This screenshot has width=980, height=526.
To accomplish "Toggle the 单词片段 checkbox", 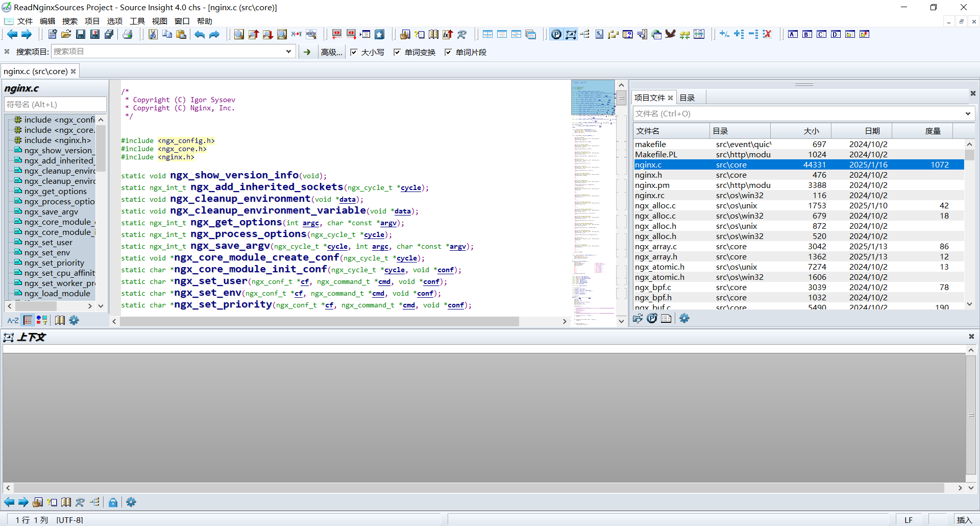I will click(448, 52).
